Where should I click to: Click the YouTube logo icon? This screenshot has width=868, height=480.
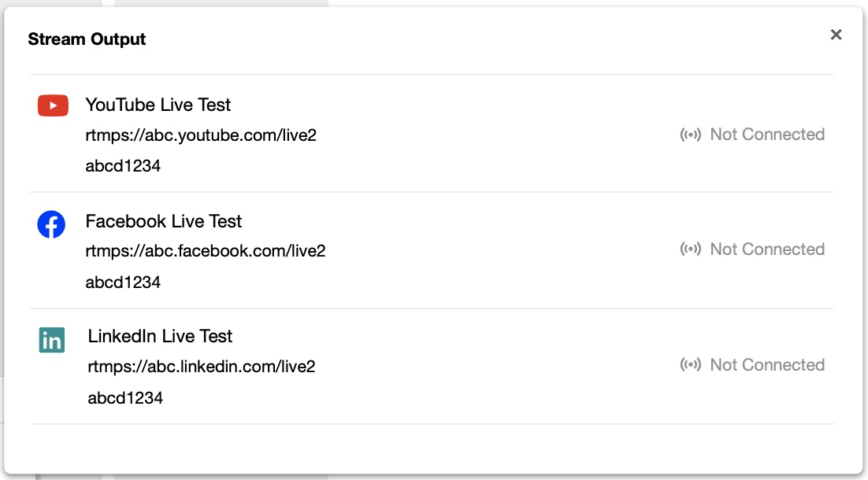[x=53, y=105]
